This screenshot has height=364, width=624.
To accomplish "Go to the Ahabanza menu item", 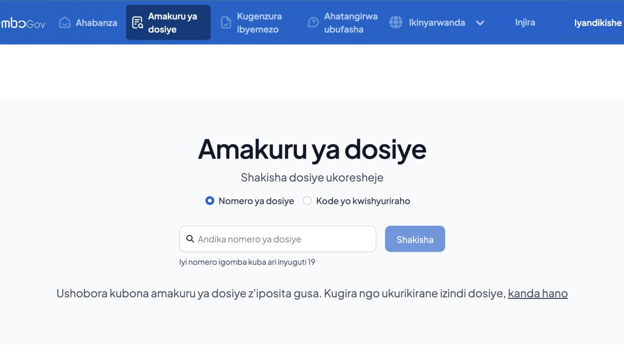I will click(96, 23).
